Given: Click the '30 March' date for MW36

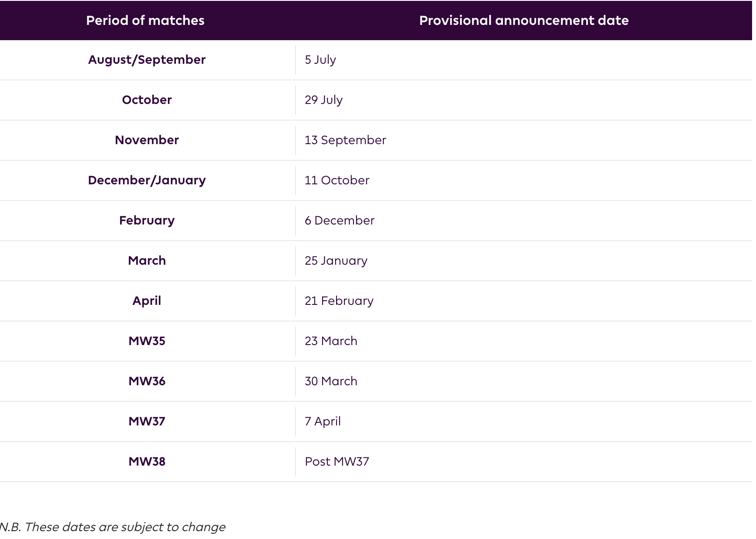Looking at the screenshot, I should pos(331,381).
